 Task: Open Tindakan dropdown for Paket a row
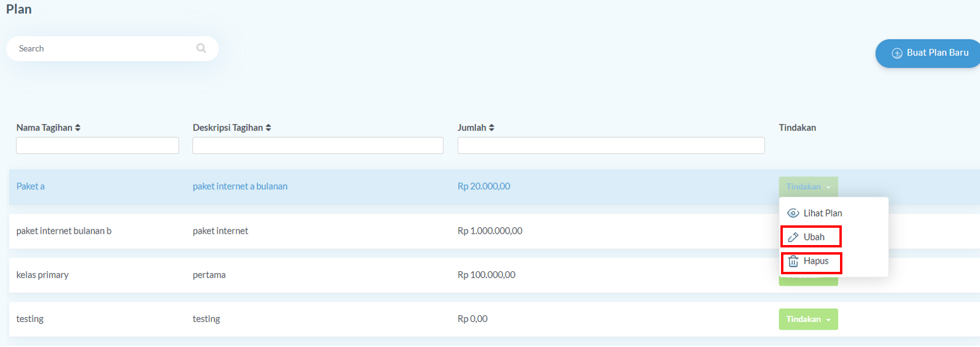tap(808, 187)
